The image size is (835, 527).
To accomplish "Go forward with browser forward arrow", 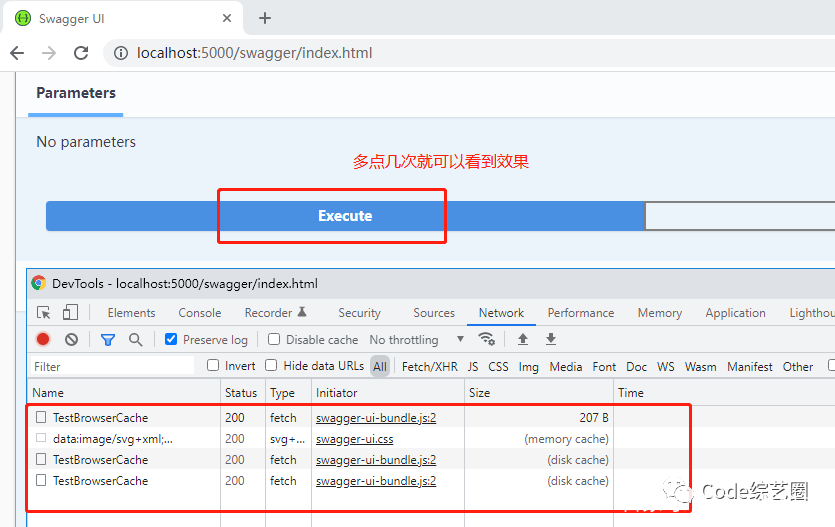I will (x=49, y=53).
